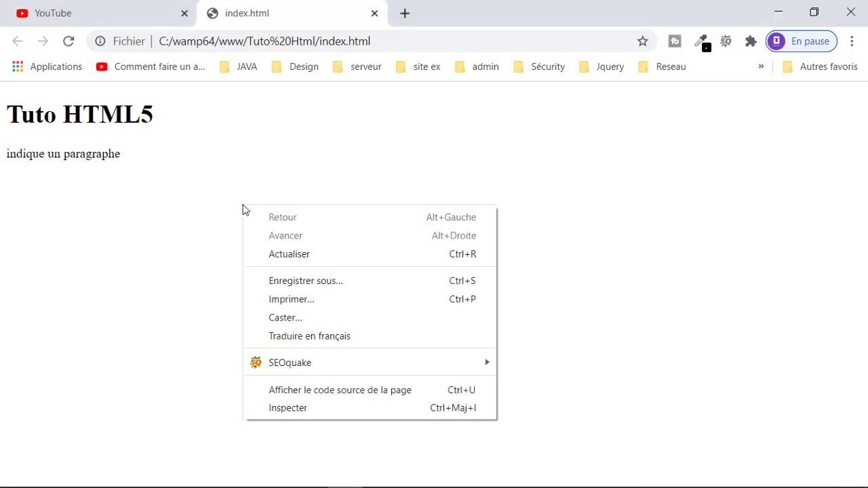Show hidden bookmarks with the chevron
Image resolution: width=868 pixels, height=488 pixels.
pyautogui.click(x=761, y=66)
